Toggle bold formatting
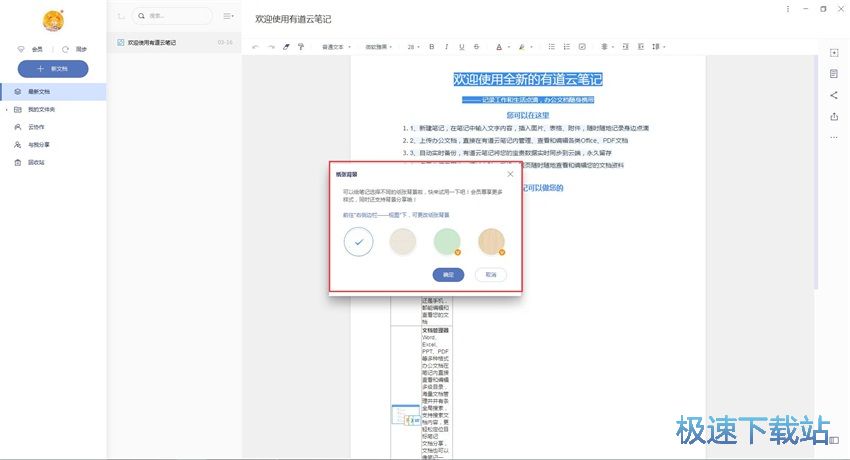This screenshot has height=460, width=850. pos(432,47)
